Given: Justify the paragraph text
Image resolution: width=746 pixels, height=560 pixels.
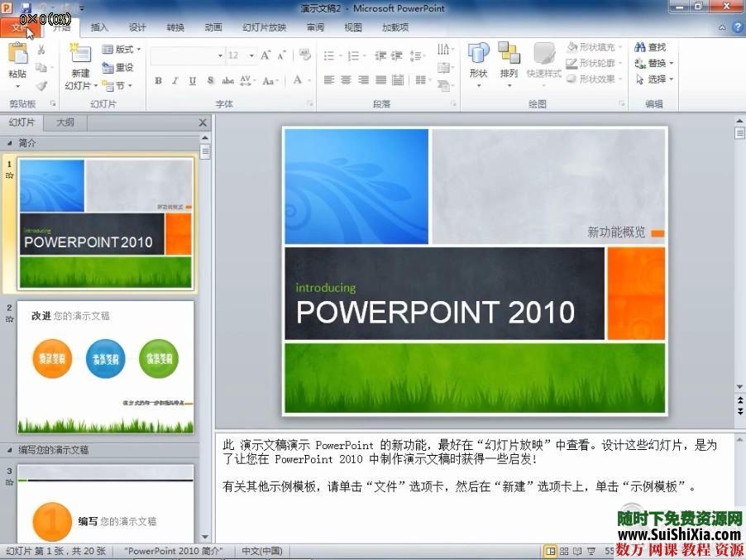Looking at the screenshot, I should coord(380,80).
